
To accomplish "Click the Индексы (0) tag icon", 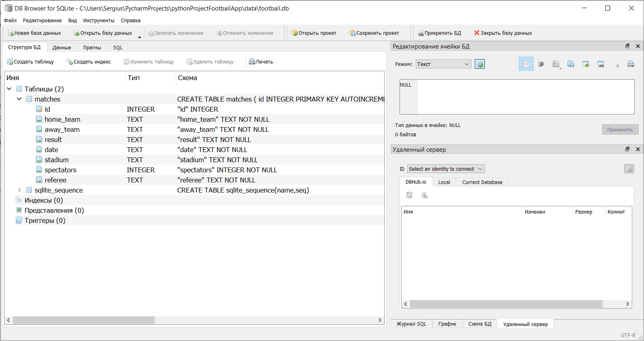I will point(19,200).
